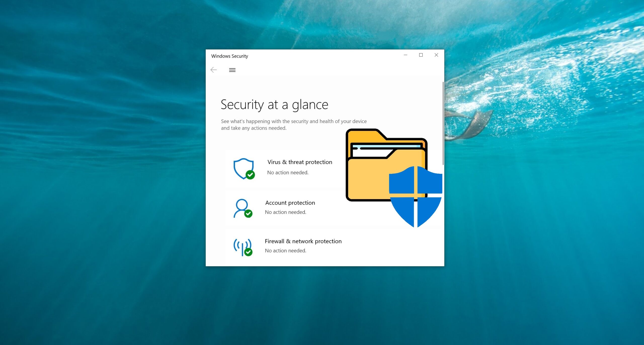
Task: Click the Security at a glance heading
Action: pos(274,105)
